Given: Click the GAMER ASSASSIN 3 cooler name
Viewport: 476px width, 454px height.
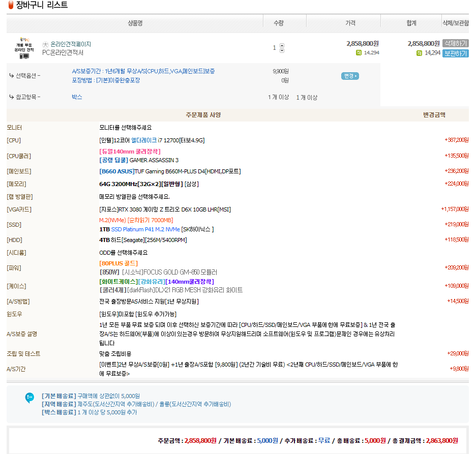Looking at the screenshot, I should pos(154,160).
